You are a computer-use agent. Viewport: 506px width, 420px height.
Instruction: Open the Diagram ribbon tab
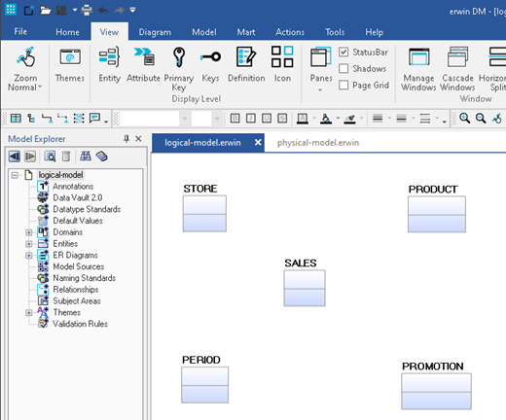click(x=155, y=32)
